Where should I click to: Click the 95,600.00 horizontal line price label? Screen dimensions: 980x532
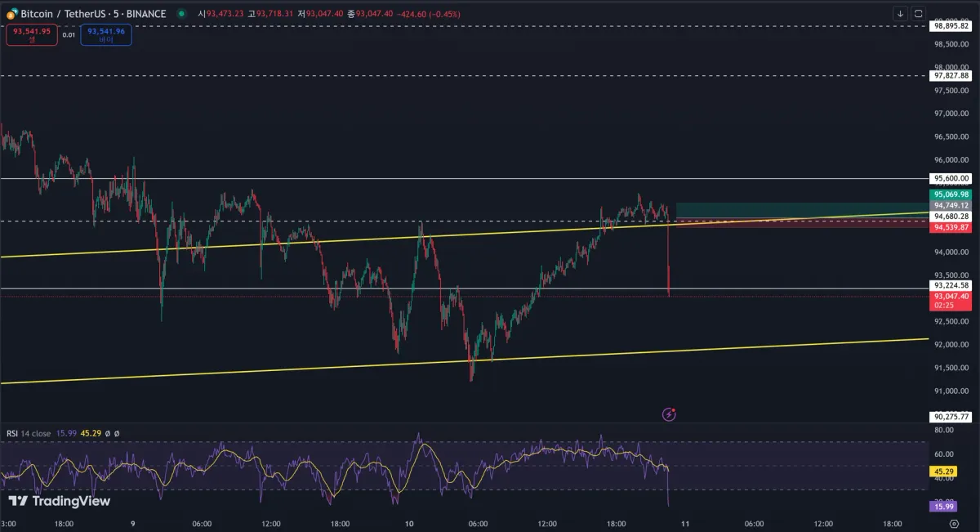pyautogui.click(x=951, y=178)
